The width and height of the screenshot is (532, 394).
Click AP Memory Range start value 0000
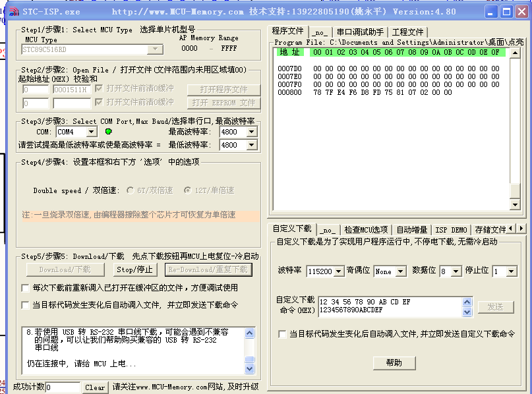pos(189,48)
